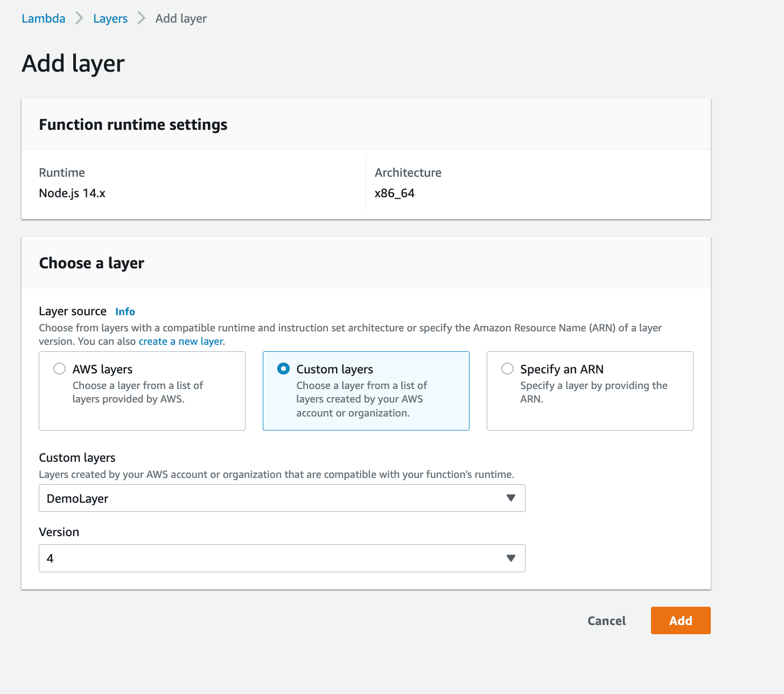This screenshot has width=784, height=694.
Task: Go to the Layers breadcrumb link
Action: point(110,18)
